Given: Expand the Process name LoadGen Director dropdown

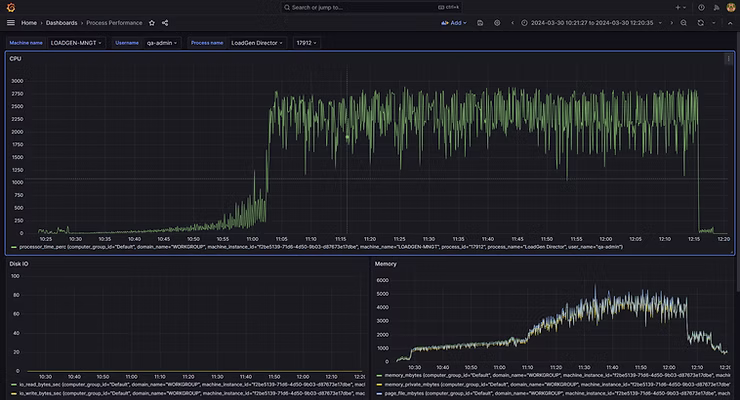Looking at the screenshot, I should click(x=257, y=43).
